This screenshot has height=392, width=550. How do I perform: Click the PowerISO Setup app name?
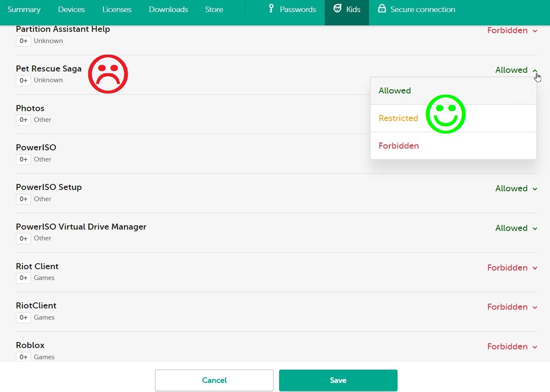(49, 187)
